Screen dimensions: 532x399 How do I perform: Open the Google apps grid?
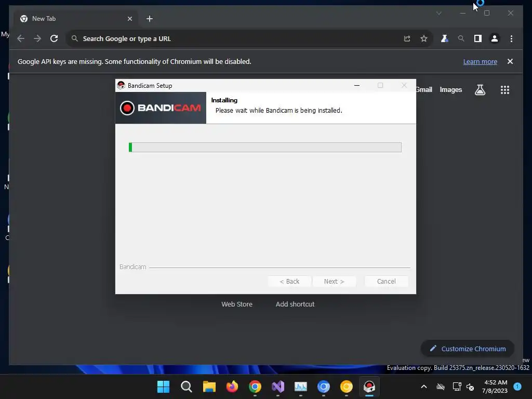tap(505, 90)
